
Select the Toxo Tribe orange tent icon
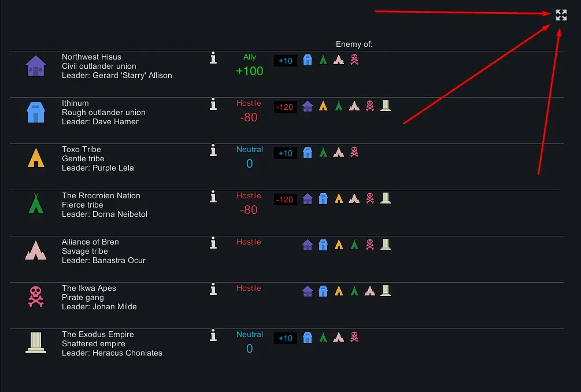click(36, 158)
